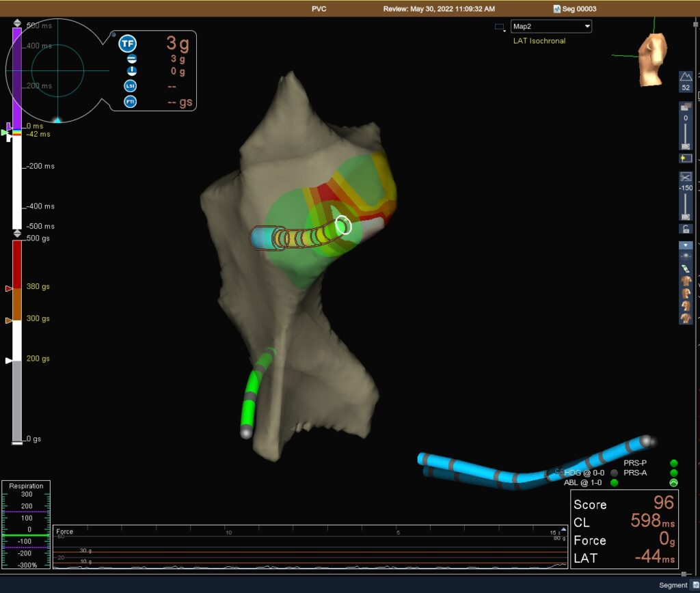Click the torso orientation model thumbnail
This screenshot has height=593, width=700.
point(651,61)
